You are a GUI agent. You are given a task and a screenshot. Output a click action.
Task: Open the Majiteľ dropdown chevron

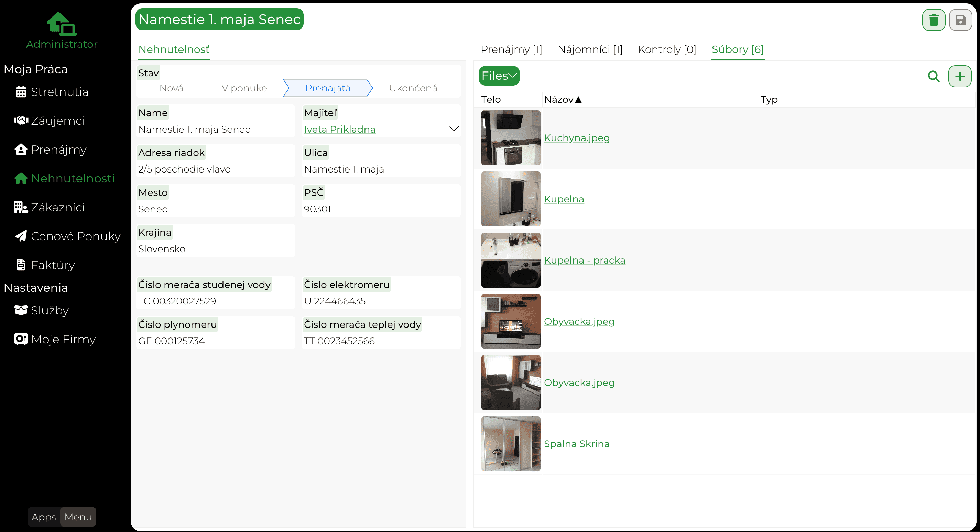[454, 129]
